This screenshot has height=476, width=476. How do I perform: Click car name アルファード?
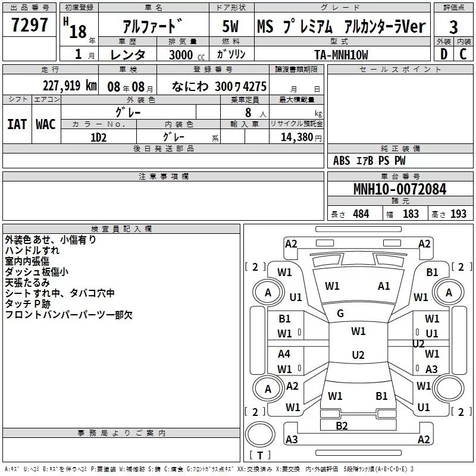[153, 26]
